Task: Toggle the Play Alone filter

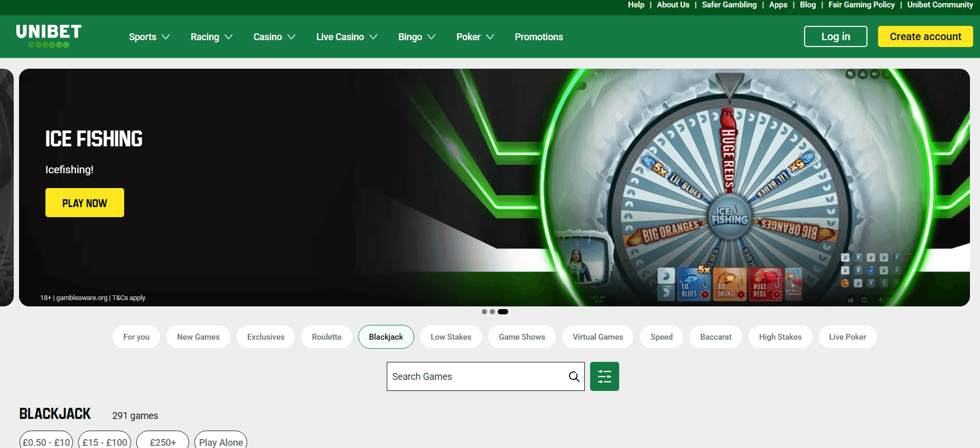Action: (x=221, y=441)
